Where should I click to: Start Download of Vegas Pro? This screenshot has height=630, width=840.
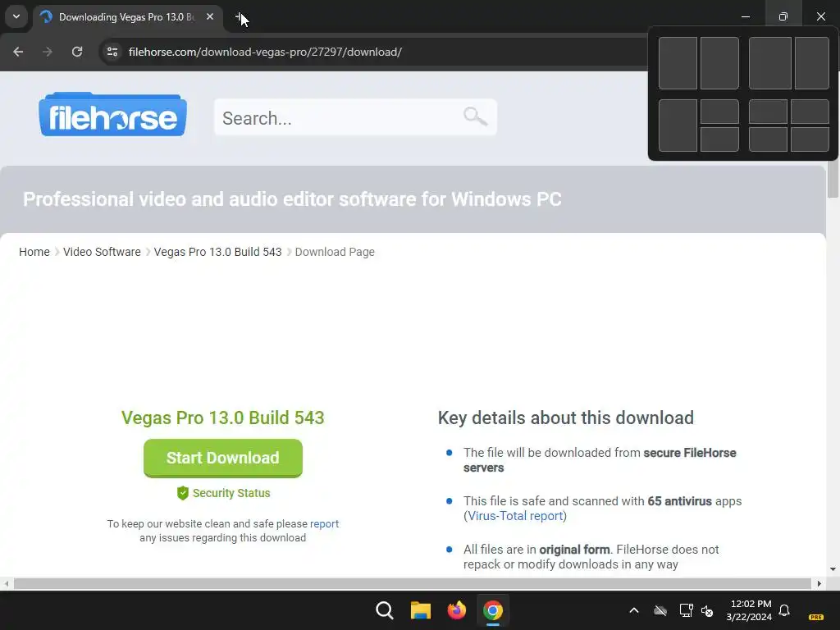coord(223,458)
